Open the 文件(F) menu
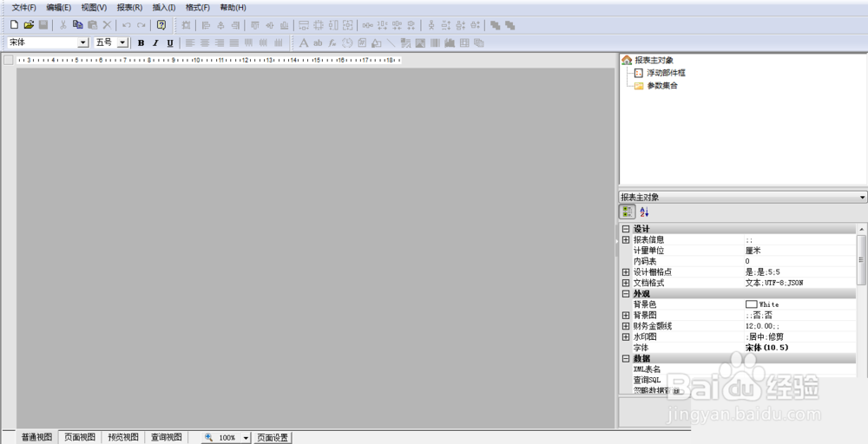The height and width of the screenshot is (444, 868). tap(24, 8)
